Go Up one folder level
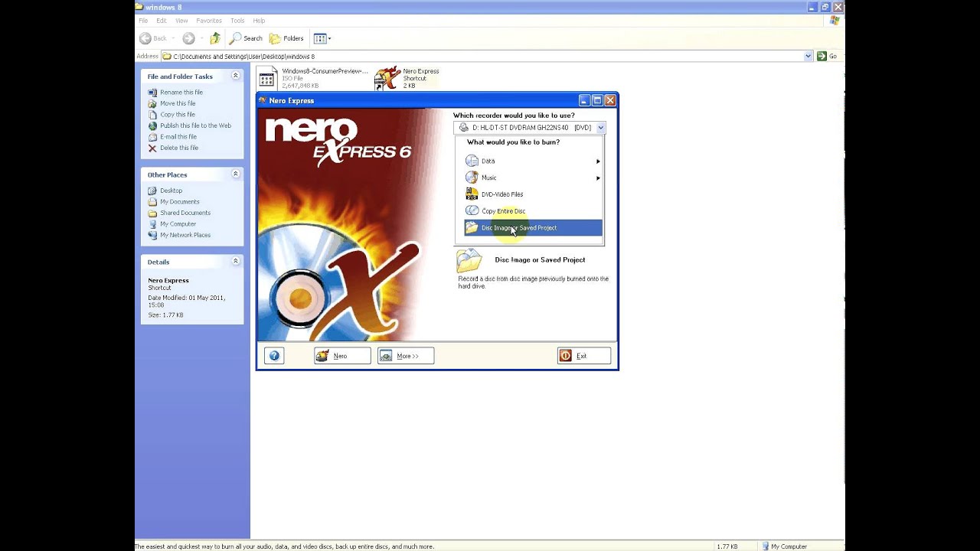980x551 pixels. (215, 38)
